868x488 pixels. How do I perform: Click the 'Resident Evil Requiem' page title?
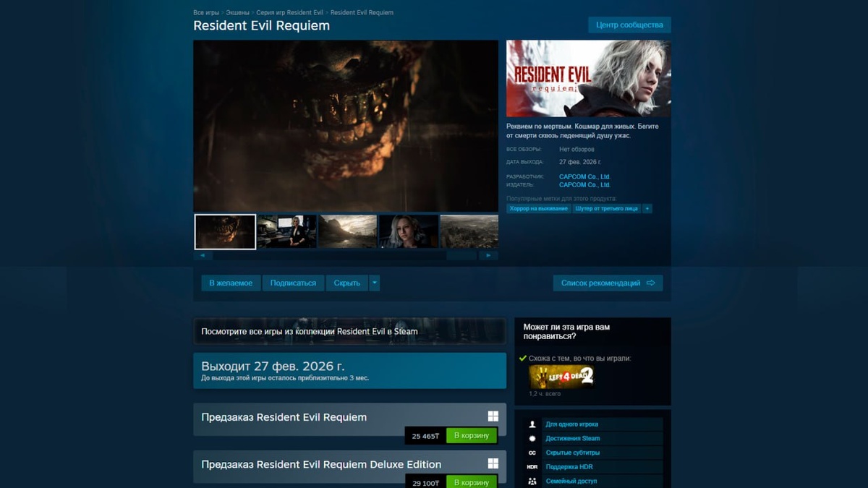(x=261, y=25)
